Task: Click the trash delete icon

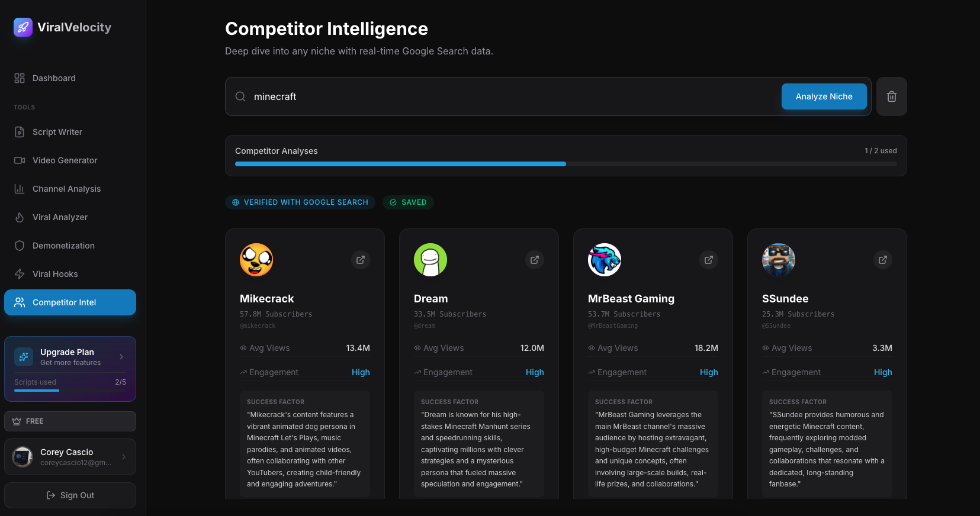Action: coord(892,96)
